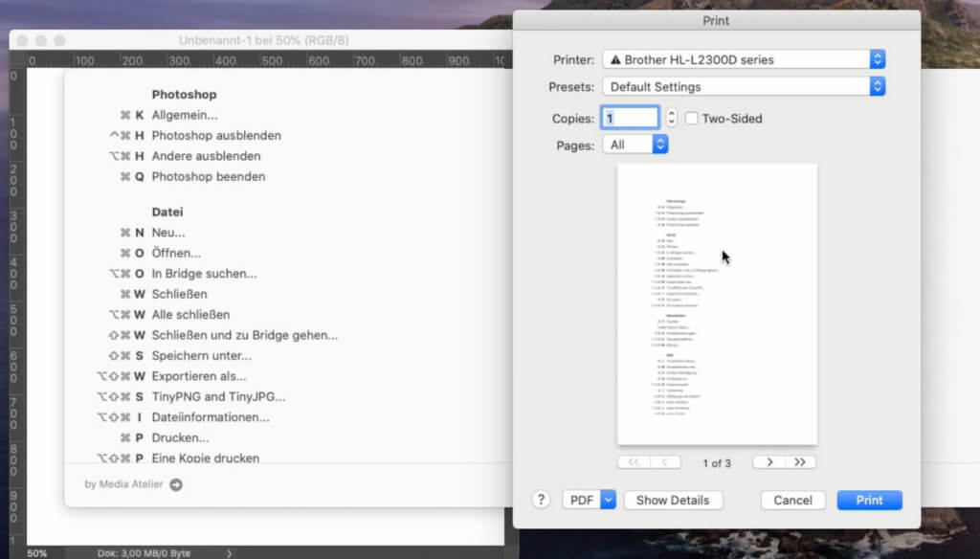Viewport: 980px width, 559px height.
Task: Click the print preview page thumbnail
Action: [x=717, y=304]
